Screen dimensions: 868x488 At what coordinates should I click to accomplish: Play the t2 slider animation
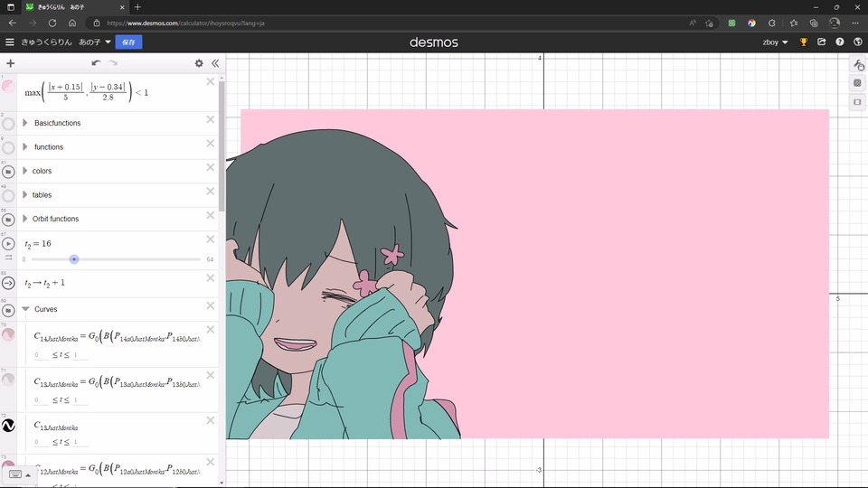[8, 243]
